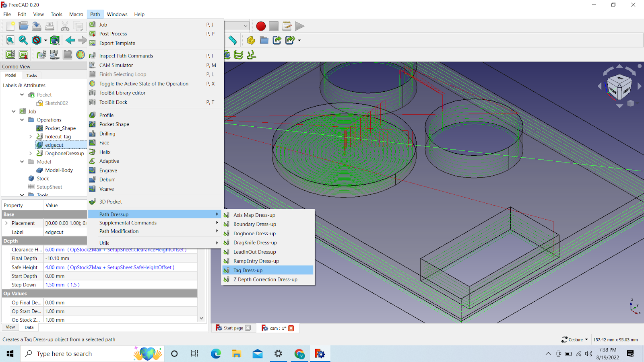Click the Step Down value field
This screenshot has height=362, width=644.
coord(120,285)
